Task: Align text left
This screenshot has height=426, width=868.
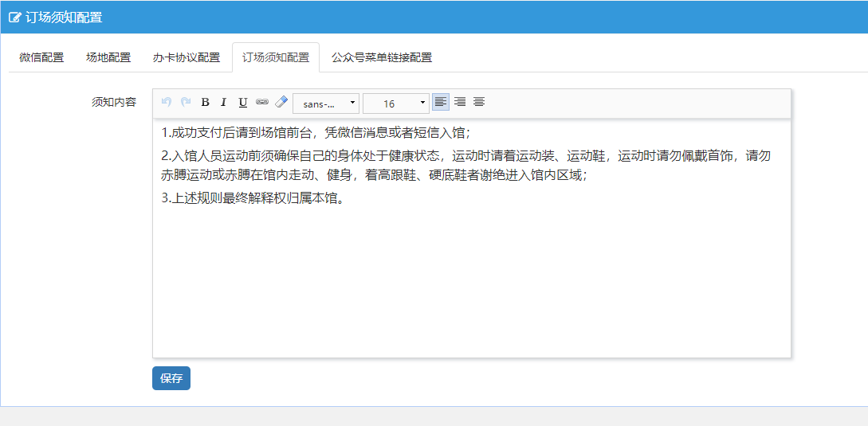Action: (x=441, y=102)
